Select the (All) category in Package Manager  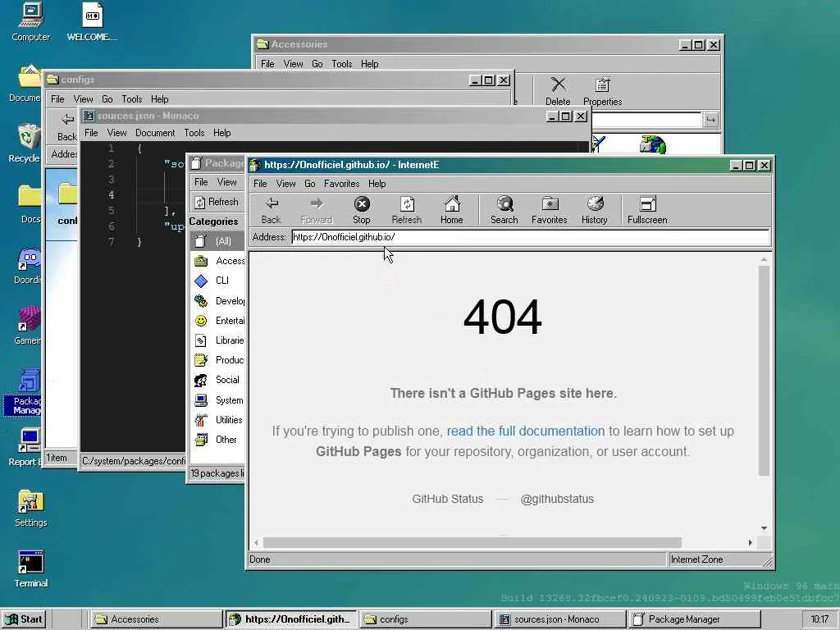point(217,241)
